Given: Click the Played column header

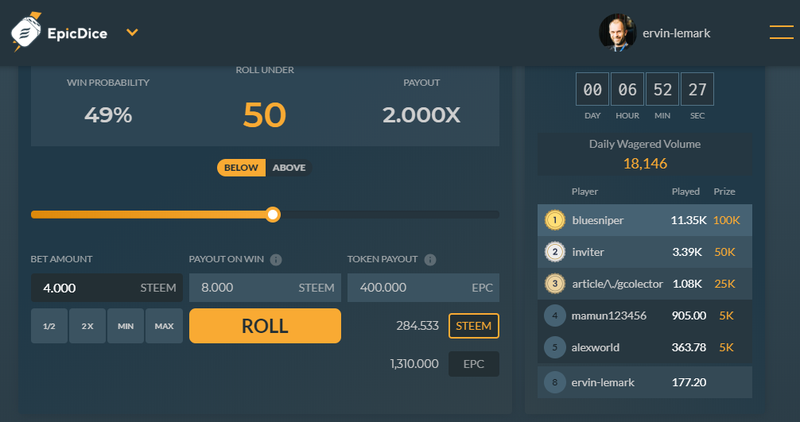Looking at the screenshot, I should tap(685, 191).
